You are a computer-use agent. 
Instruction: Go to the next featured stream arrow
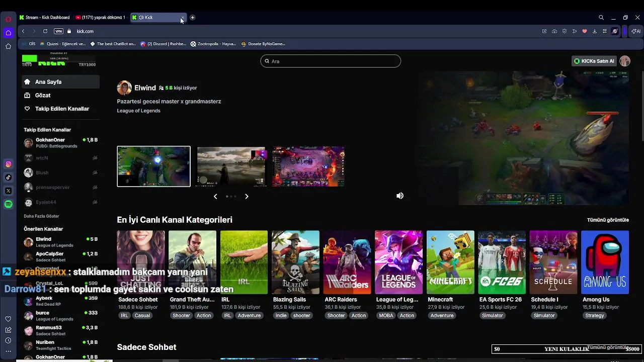247,196
